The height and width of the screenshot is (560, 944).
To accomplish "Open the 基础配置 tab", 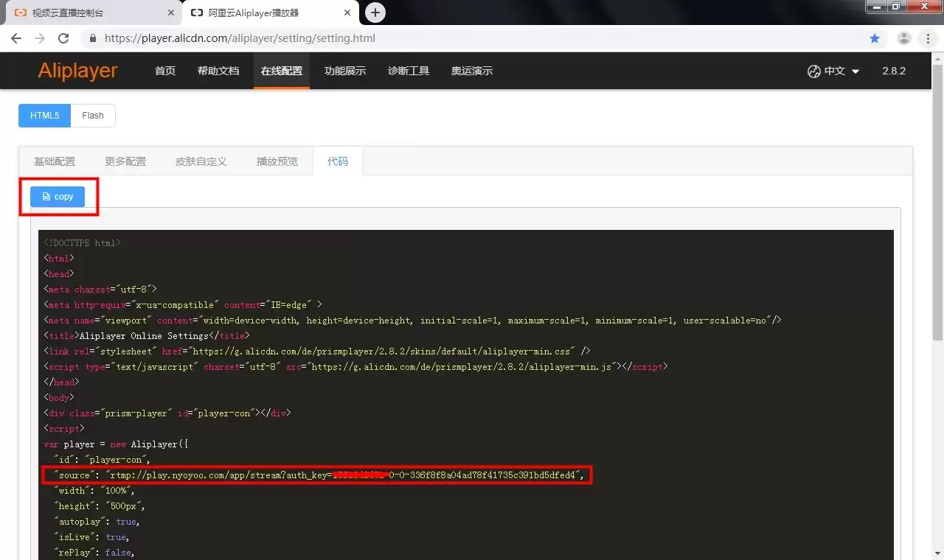I will [55, 161].
